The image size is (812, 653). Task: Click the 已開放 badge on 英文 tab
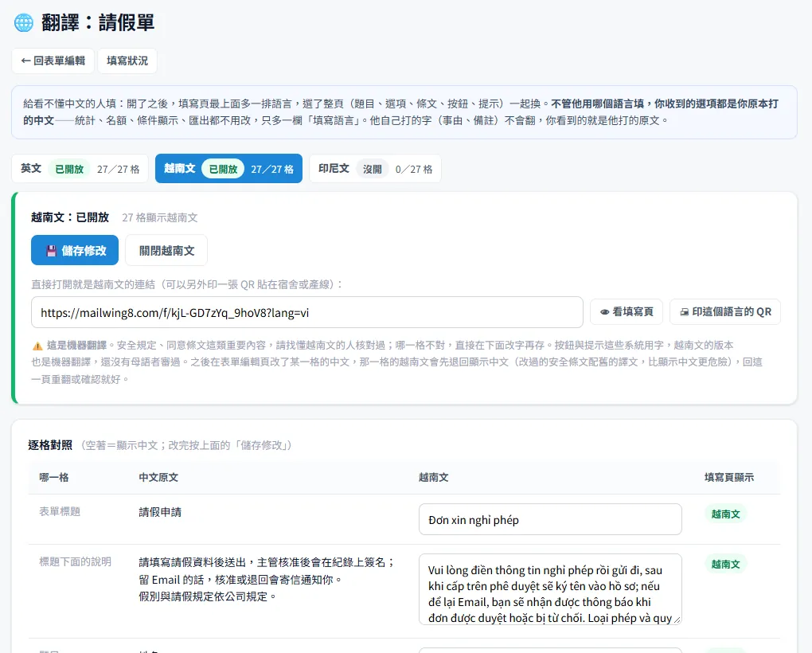[x=69, y=170]
